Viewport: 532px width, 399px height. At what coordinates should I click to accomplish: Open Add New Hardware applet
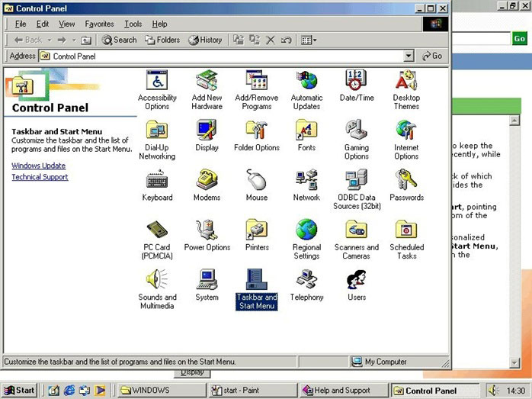tap(207, 80)
